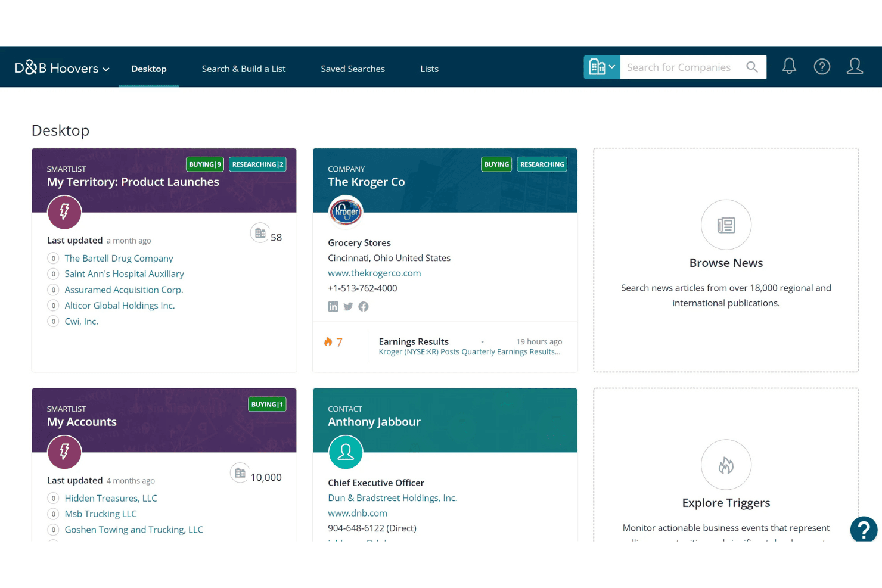
Task: Click Anthony Jabbour contact avatar icon
Action: [346, 452]
